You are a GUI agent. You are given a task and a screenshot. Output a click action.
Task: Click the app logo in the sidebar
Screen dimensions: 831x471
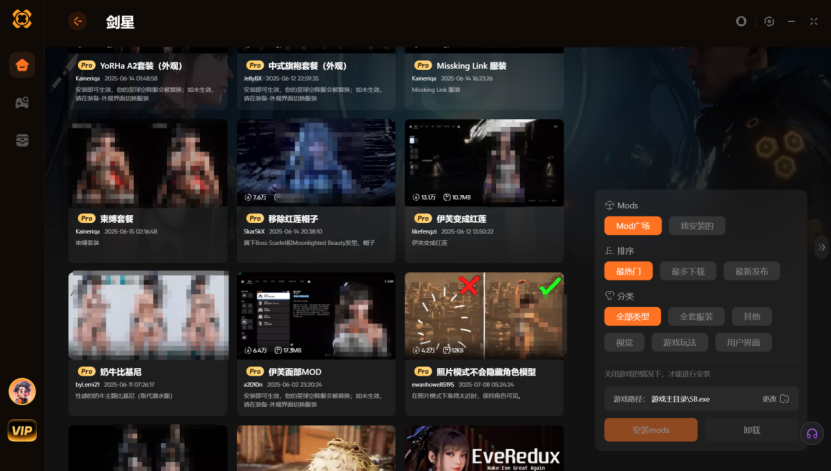click(22, 19)
